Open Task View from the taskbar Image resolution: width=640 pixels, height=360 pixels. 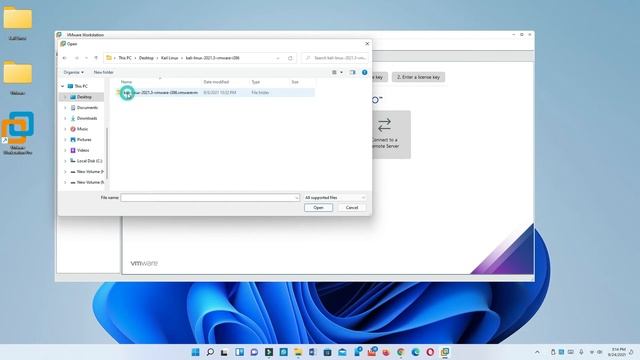(x=224, y=352)
